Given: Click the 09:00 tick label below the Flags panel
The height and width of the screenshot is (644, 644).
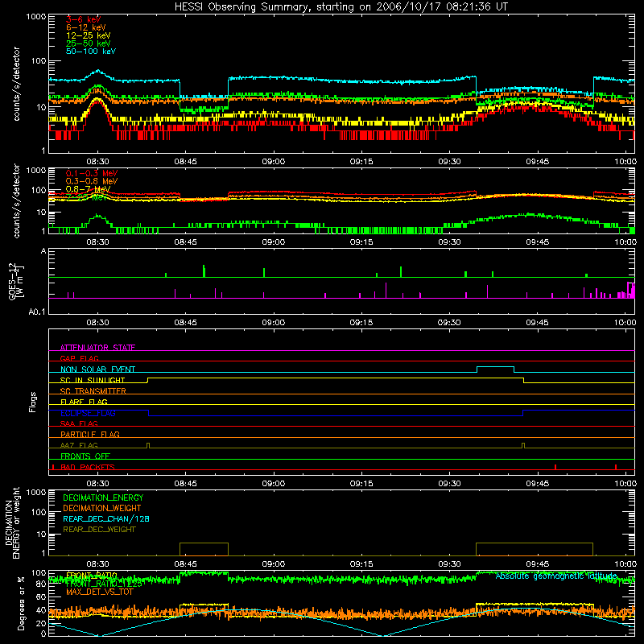Looking at the screenshot, I should (x=274, y=484).
